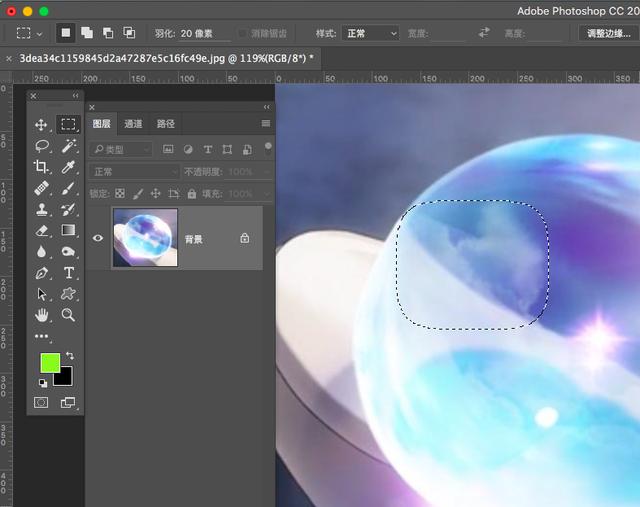Select the Eyedropper tool
The height and width of the screenshot is (507, 640).
click(x=68, y=167)
